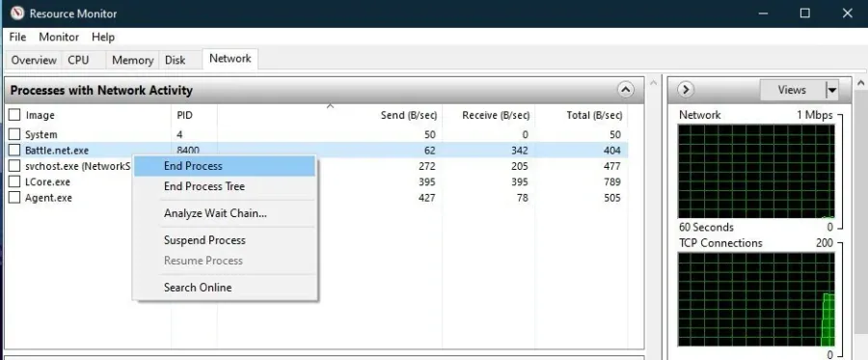Tick the System process checkbox
Viewport: 868px width, 360px height.
14,134
